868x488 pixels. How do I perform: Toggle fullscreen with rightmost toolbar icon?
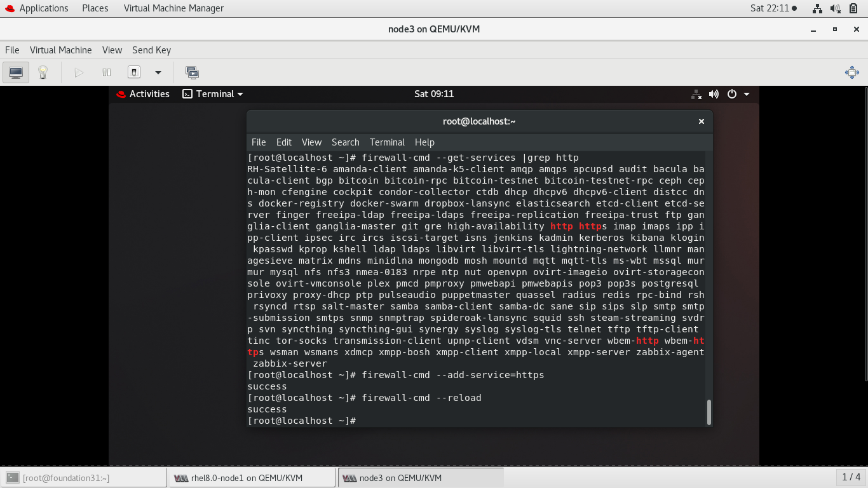(851, 72)
